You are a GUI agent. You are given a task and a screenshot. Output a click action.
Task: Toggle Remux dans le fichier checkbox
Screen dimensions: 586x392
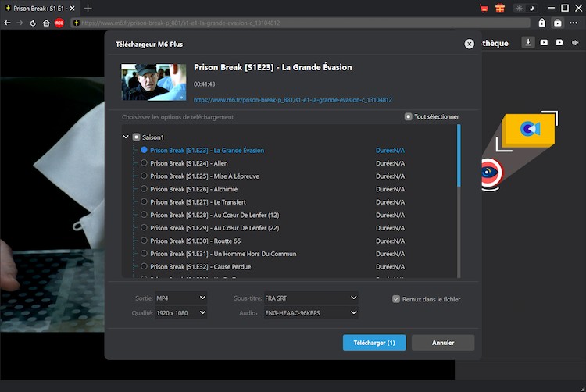pos(396,299)
